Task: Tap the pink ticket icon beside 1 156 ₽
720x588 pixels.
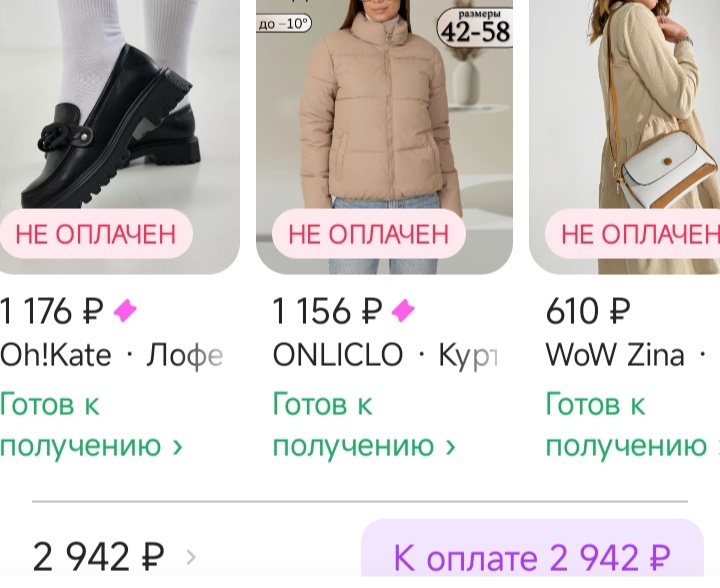Action: point(403,311)
